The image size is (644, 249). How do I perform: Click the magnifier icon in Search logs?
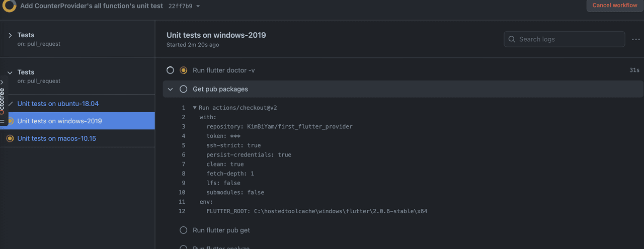click(512, 39)
